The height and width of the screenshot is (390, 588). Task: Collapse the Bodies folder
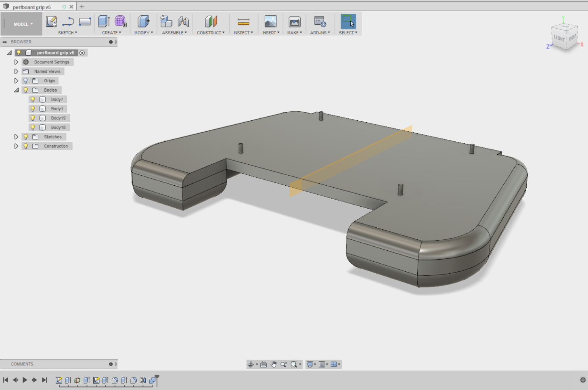(x=16, y=90)
